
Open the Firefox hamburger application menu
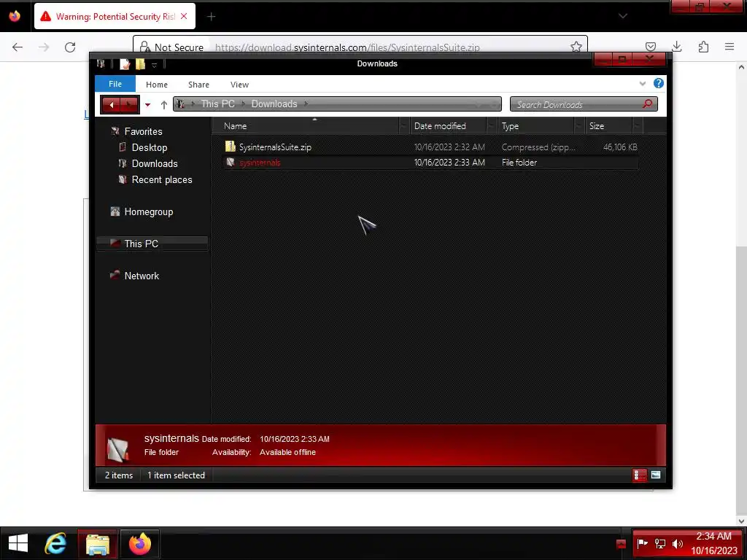[x=729, y=47]
